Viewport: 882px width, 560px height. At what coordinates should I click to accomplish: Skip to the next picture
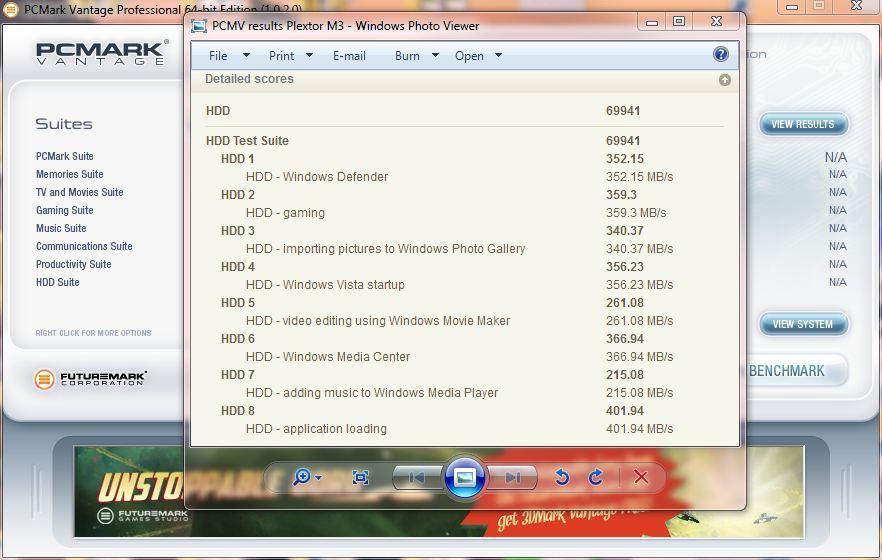[x=512, y=478]
